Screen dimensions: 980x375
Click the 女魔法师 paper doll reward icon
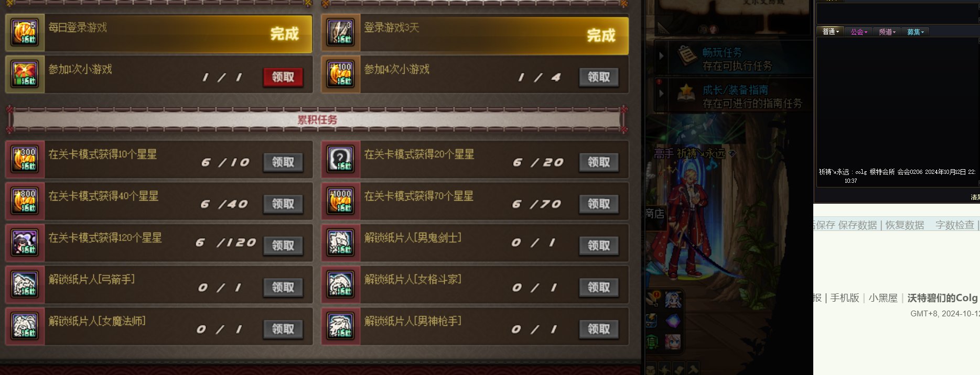25,326
